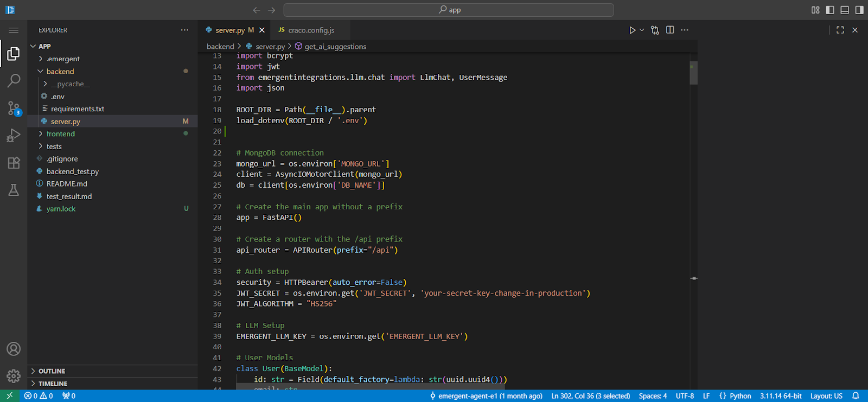
Task: Open the Extensions view
Action: (14, 163)
